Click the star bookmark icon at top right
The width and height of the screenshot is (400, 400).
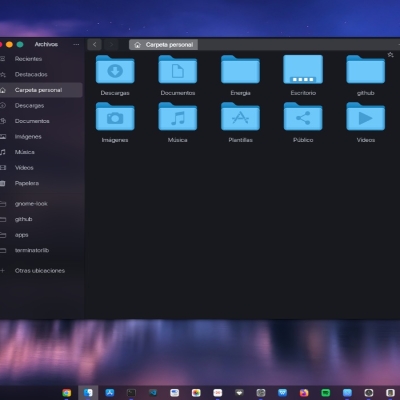point(391,55)
